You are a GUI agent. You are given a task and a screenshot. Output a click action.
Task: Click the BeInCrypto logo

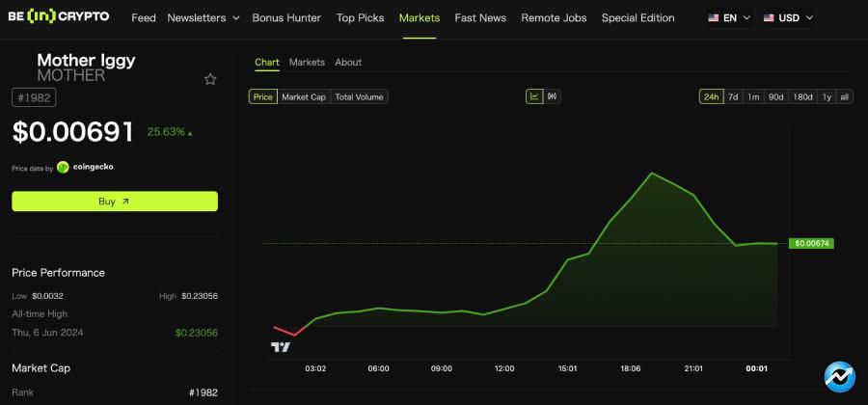click(58, 17)
